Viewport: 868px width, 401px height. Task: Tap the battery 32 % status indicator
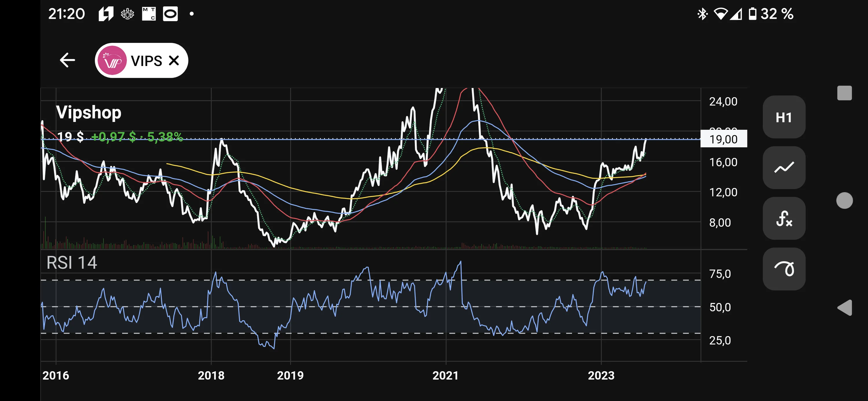click(771, 14)
